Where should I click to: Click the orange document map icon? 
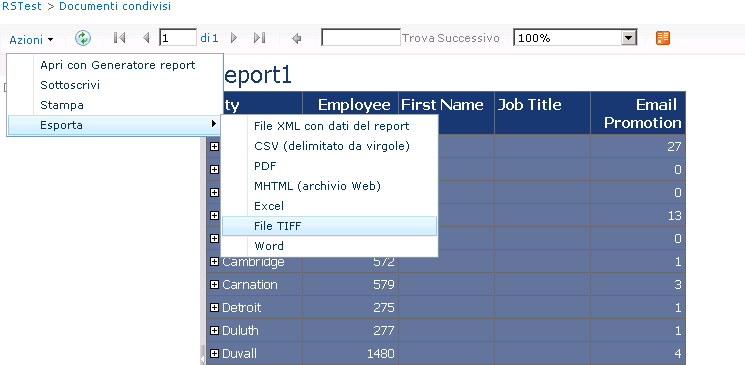tap(663, 38)
